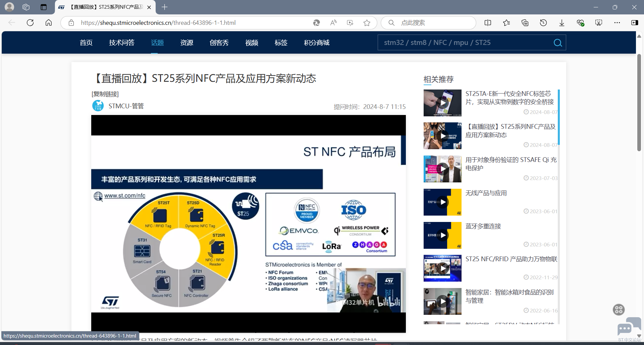Open ST25 NFC/RFID 产品助力万物物联 link
Viewport: 644px width, 345px height.
[x=511, y=259]
